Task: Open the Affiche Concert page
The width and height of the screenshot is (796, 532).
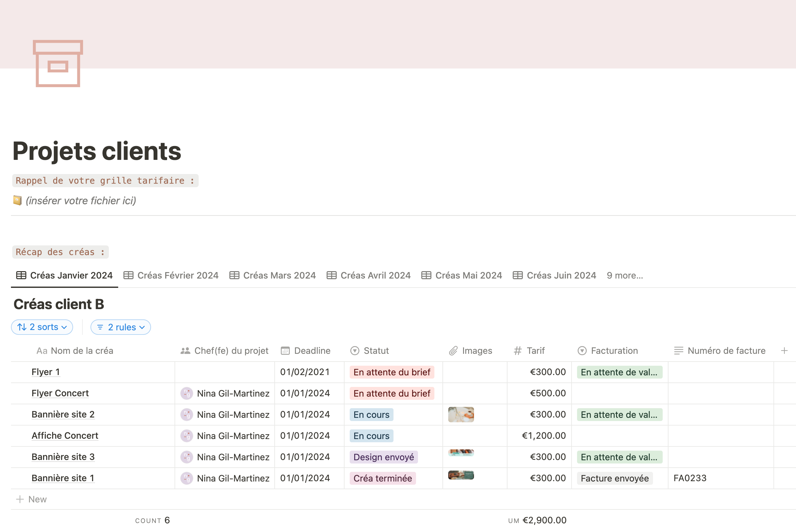Action: [65, 436]
